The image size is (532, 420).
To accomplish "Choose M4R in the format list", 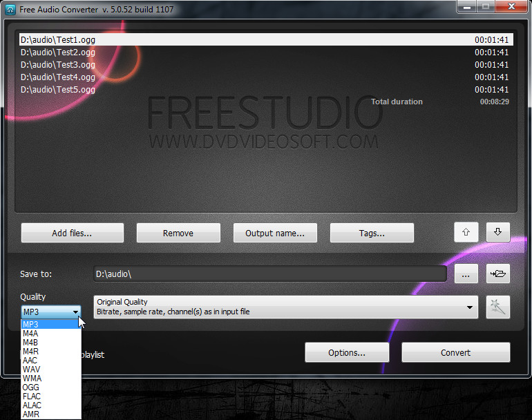I will [x=51, y=351].
